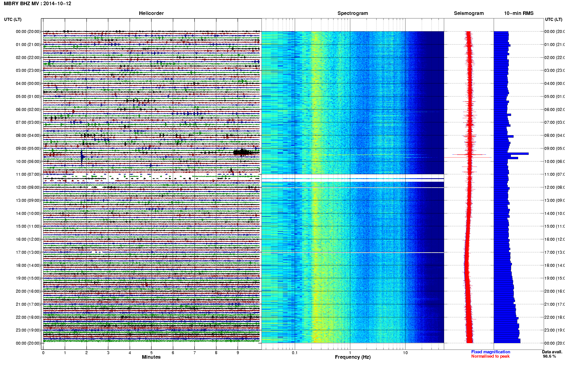Click the left '02:00 (22:00)' time label
The height and width of the screenshot is (368, 588).
28,58
